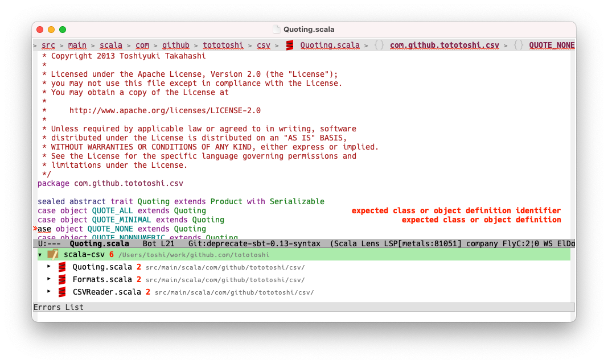Click the Scala icon before Quoting.scala breadcrumb
This screenshot has width=608, height=364.
[x=290, y=45]
